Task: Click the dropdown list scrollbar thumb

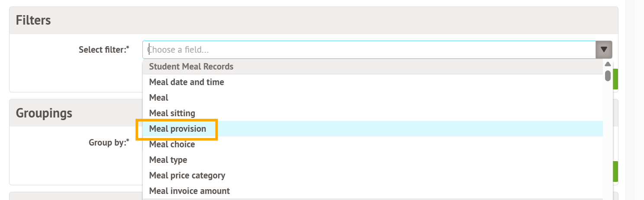Action: [608, 76]
